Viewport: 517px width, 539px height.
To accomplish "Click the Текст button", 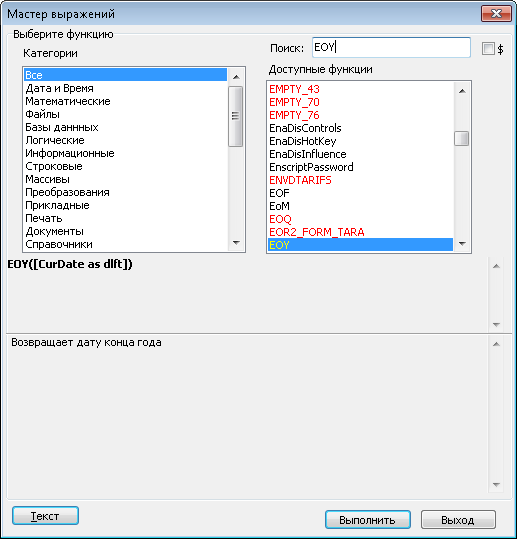I will point(45,516).
